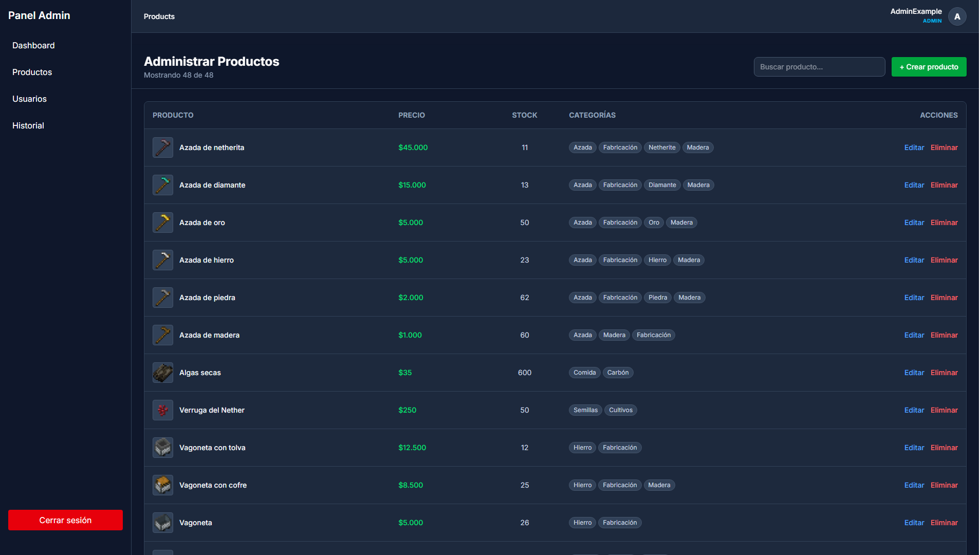Click the AdminExample avatar icon
The image size is (980, 555).
pyautogui.click(x=957, y=16)
